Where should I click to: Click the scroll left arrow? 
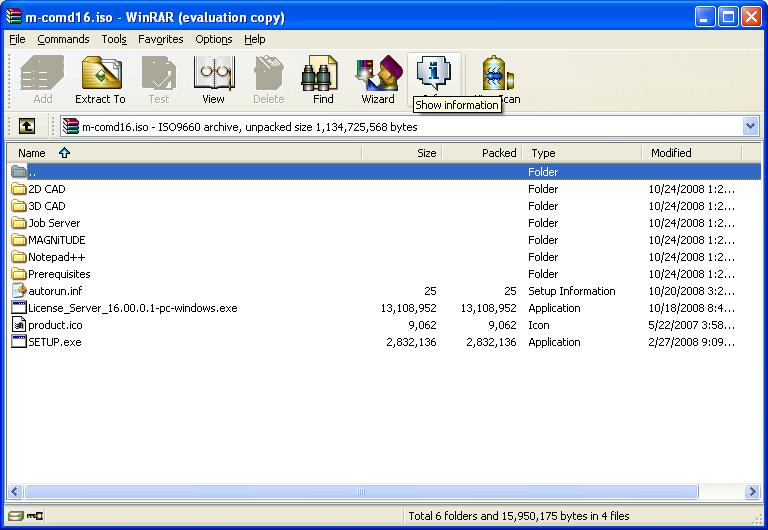[x=15, y=491]
